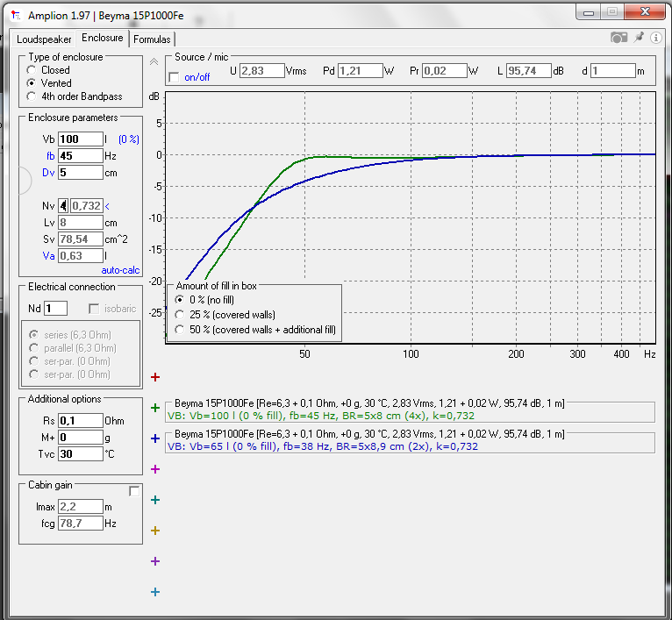Click the blue on/off link text

tap(197, 77)
